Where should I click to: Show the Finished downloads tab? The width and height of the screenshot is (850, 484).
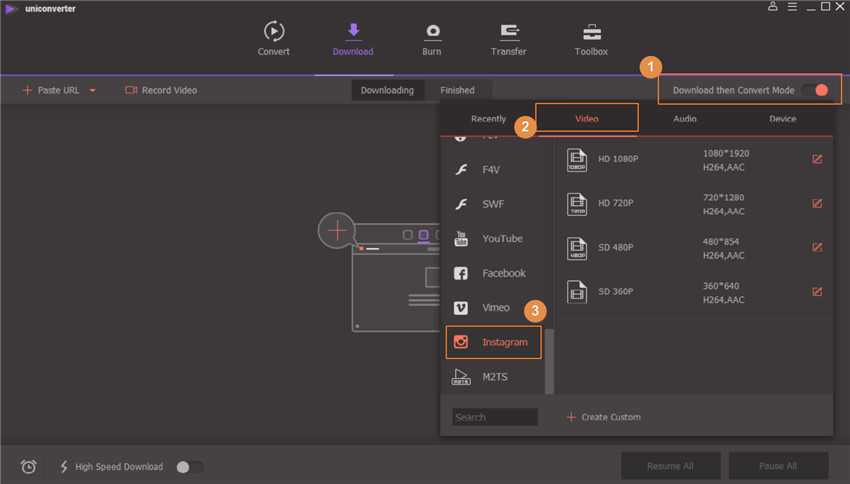[457, 90]
